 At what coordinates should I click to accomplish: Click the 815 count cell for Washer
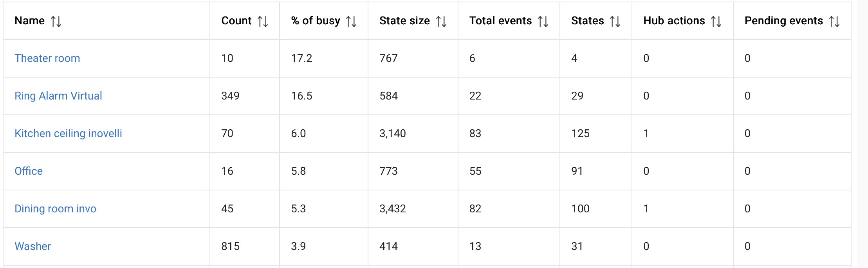pos(230,246)
